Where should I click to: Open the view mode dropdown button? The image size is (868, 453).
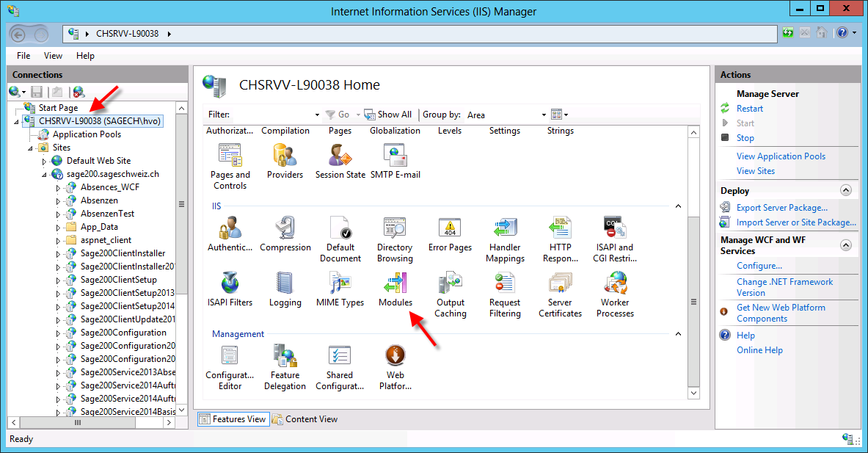pos(560,115)
